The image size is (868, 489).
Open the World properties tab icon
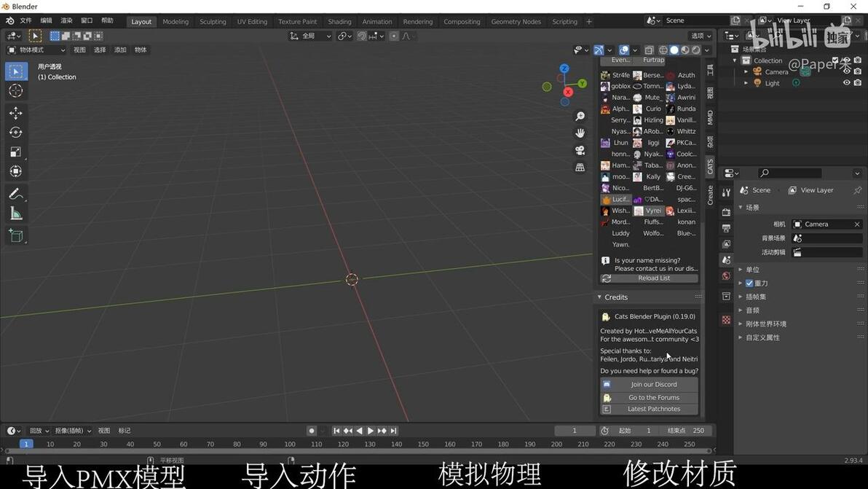click(x=726, y=275)
